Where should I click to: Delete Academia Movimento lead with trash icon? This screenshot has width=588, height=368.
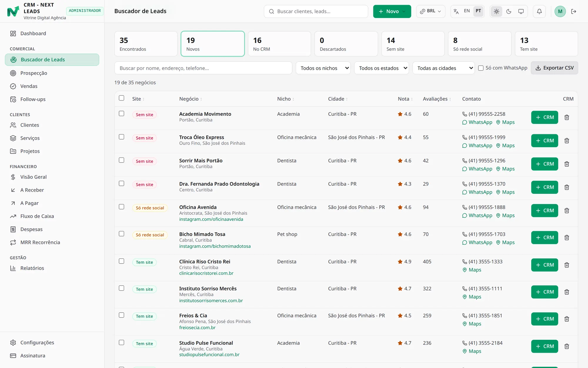[x=567, y=117]
